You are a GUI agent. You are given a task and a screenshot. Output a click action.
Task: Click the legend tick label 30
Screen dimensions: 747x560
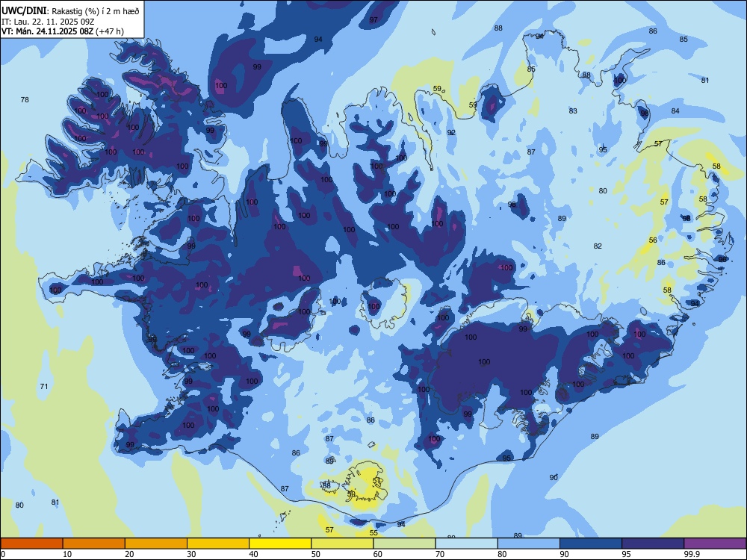pos(191,554)
